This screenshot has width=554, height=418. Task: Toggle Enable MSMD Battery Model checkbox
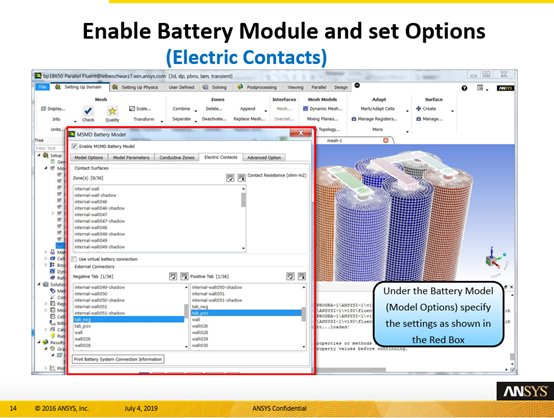(x=74, y=146)
